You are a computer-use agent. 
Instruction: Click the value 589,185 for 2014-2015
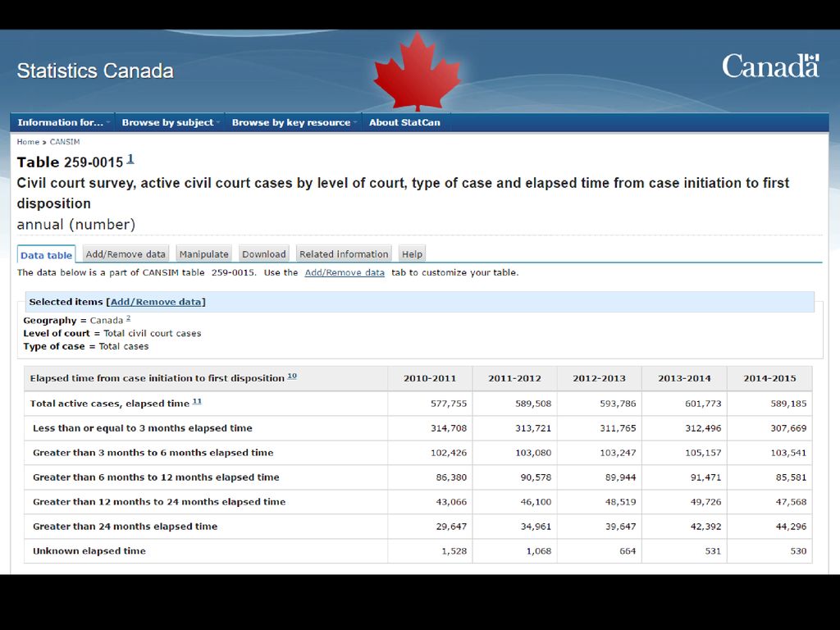click(788, 404)
